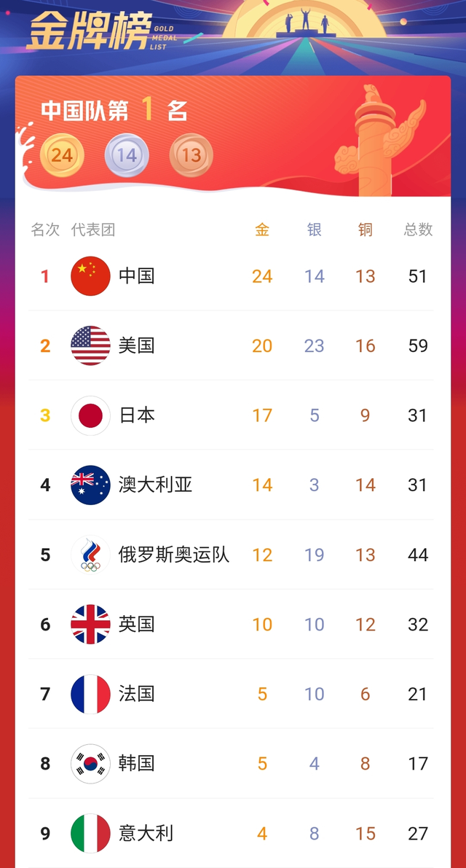Click the silver medal badge showing 14
This screenshot has width=466, height=868.
click(127, 155)
